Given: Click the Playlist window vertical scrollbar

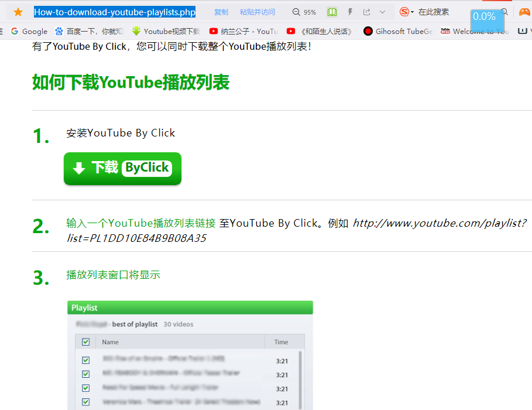Looking at the screenshot, I should [300, 380].
